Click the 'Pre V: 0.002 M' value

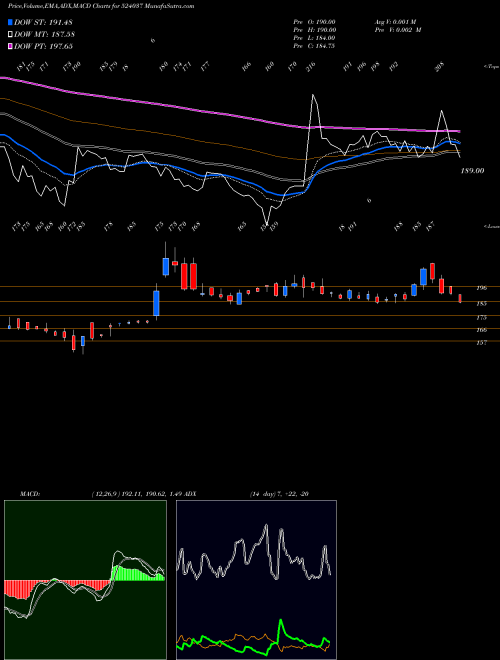(398, 30)
